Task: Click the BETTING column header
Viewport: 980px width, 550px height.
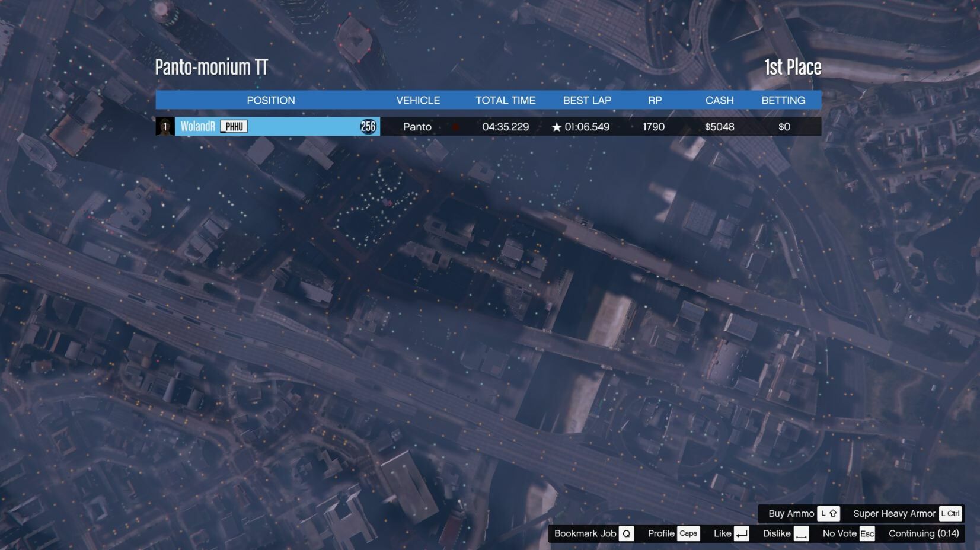Action: pyautogui.click(x=783, y=100)
